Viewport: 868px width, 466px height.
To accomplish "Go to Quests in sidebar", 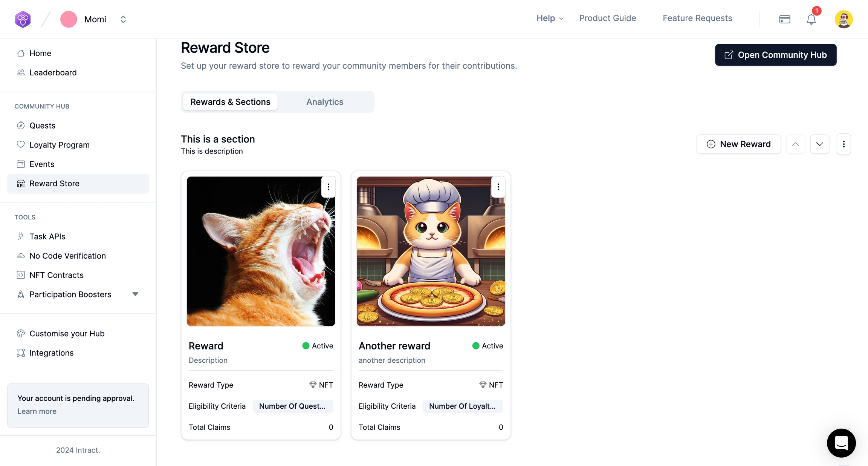I will click(x=42, y=126).
